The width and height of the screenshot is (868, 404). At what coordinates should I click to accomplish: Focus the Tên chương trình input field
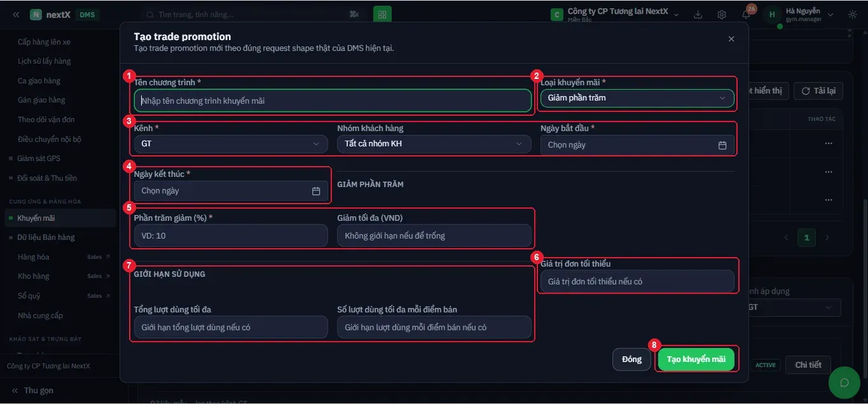coord(333,101)
